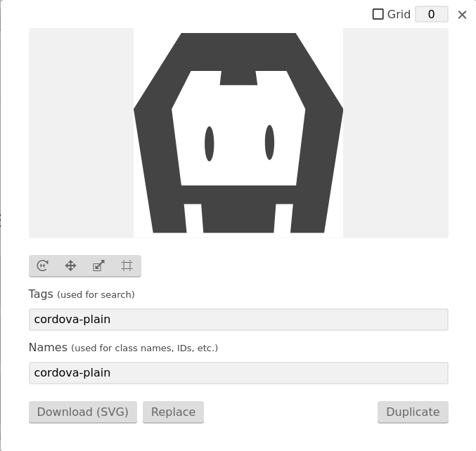The width and height of the screenshot is (476, 451).
Task: Select the Move tool with four arrows
Action: click(x=71, y=266)
